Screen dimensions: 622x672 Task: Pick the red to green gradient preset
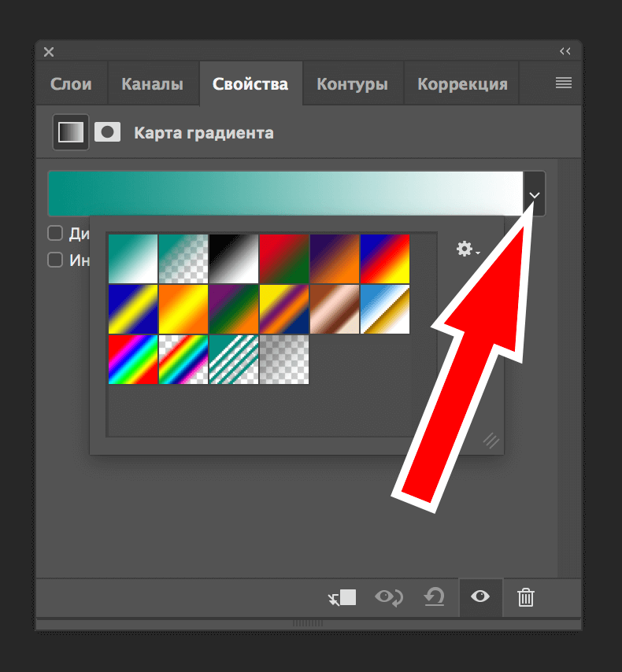pyautogui.click(x=284, y=259)
